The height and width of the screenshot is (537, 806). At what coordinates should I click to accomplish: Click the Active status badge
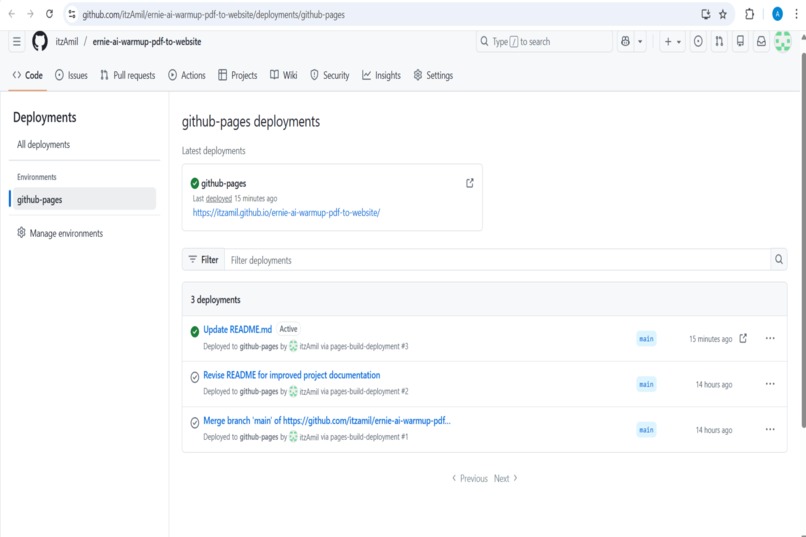[288, 329]
